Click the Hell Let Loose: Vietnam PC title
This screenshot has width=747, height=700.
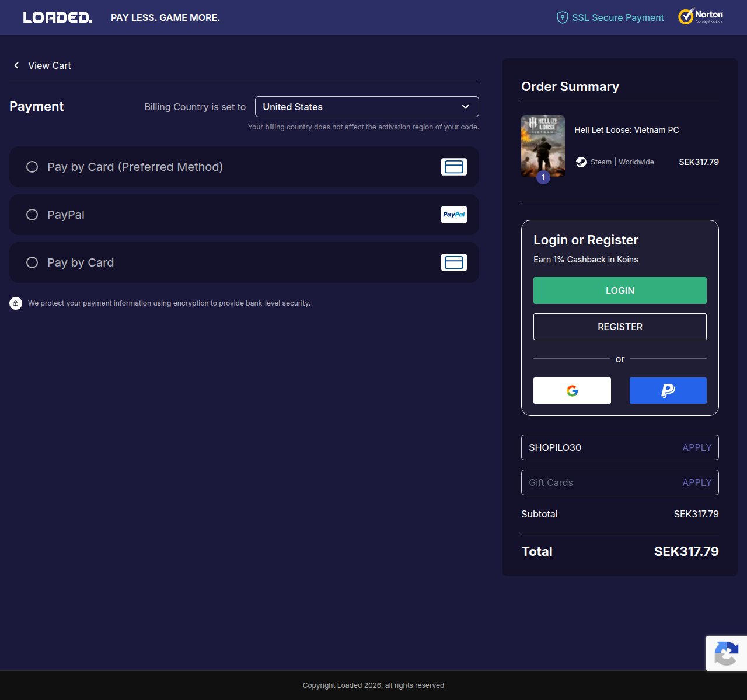pyautogui.click(x=627, y=130)
